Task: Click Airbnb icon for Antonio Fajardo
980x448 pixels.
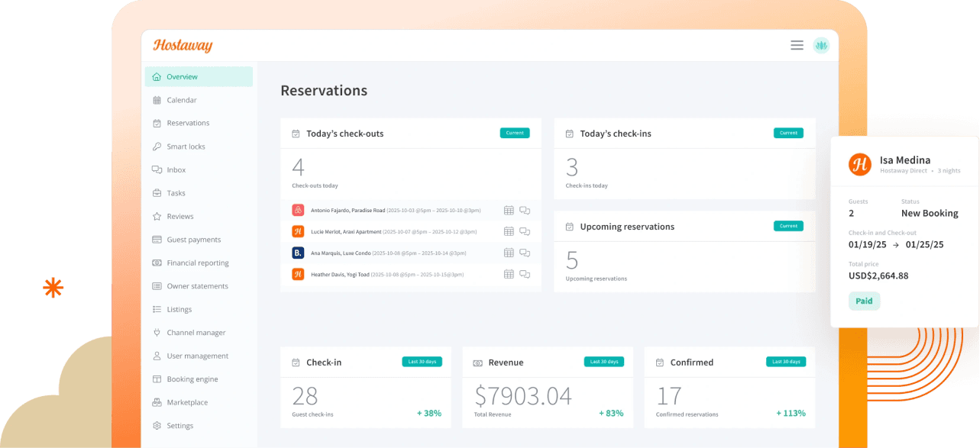Action: pyautogui.click(x=298, y=210)
